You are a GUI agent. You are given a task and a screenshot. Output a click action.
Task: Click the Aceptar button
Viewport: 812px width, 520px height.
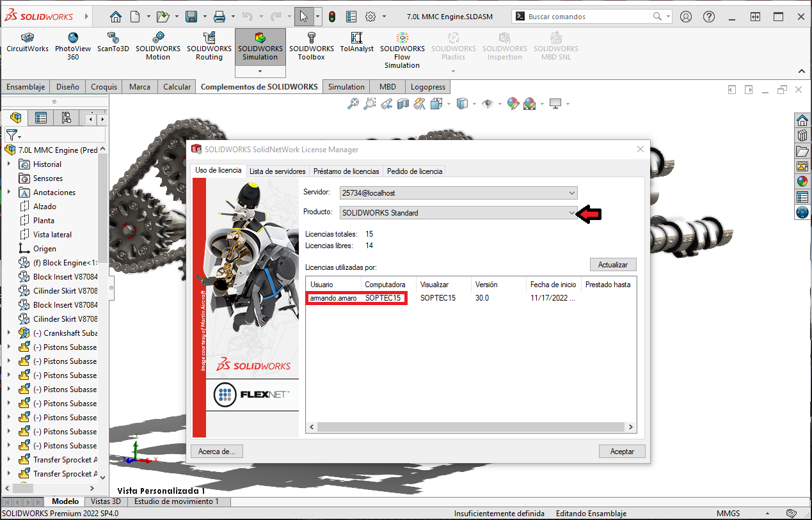(x=622, y=452)
